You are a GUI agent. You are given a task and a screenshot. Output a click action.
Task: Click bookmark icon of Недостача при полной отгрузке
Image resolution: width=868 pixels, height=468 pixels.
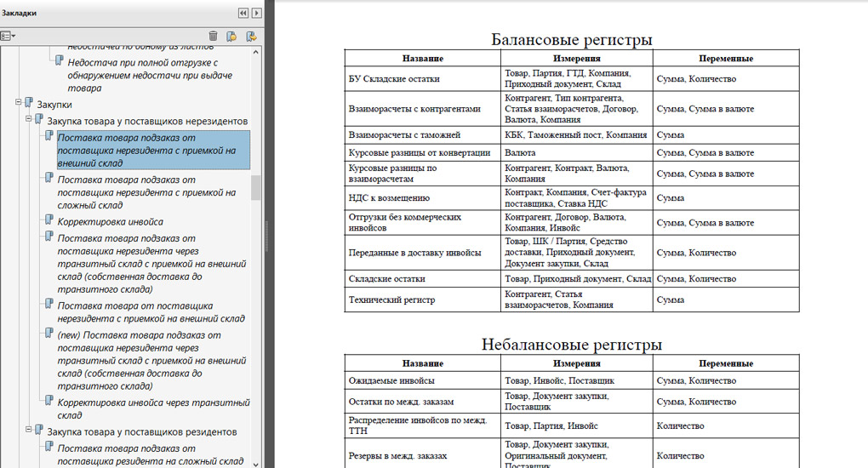point(60,60)
